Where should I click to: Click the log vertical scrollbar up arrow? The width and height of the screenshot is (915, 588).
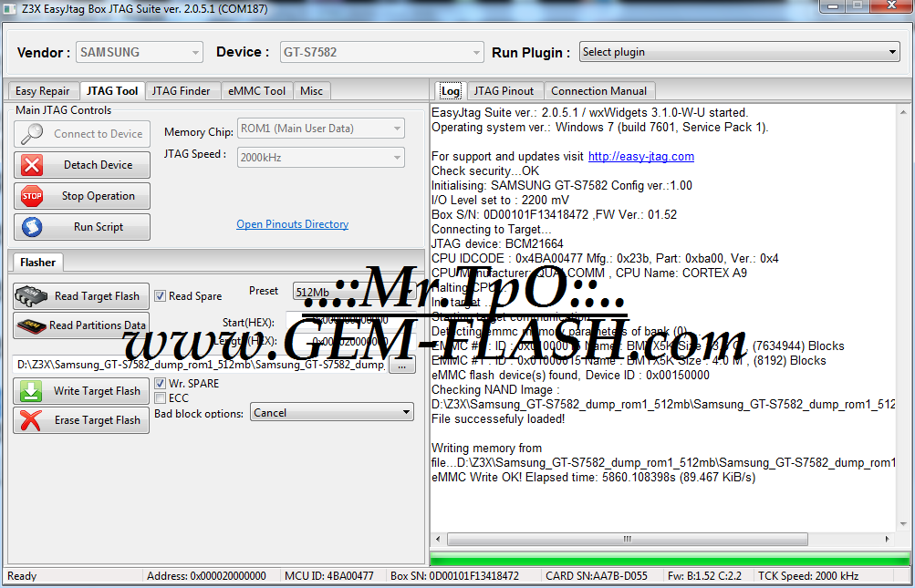tap(904, 111)
